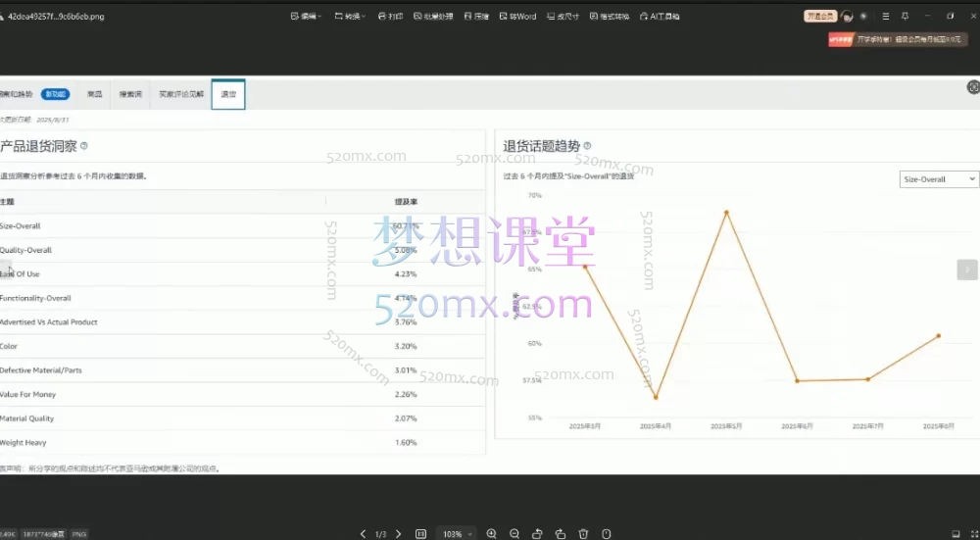Screen dimensions: 980x540
Task: Open the 转换 (Convert) dropdown in the toolbar
Action: pos(350,17)
